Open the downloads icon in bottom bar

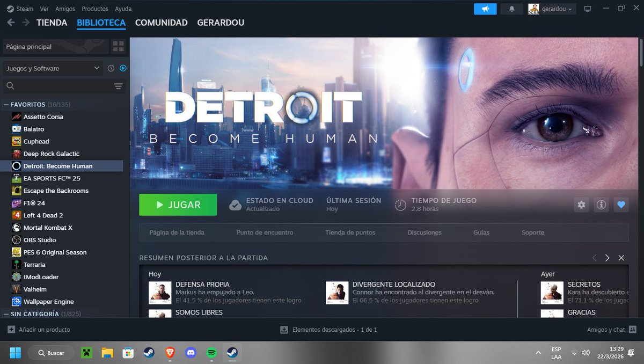coord(284,330)
